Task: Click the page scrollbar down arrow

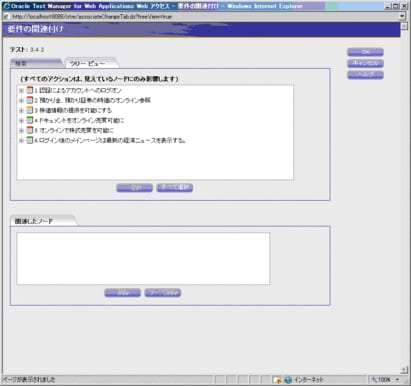Action: pyautogui.click(x=404, y=369)
